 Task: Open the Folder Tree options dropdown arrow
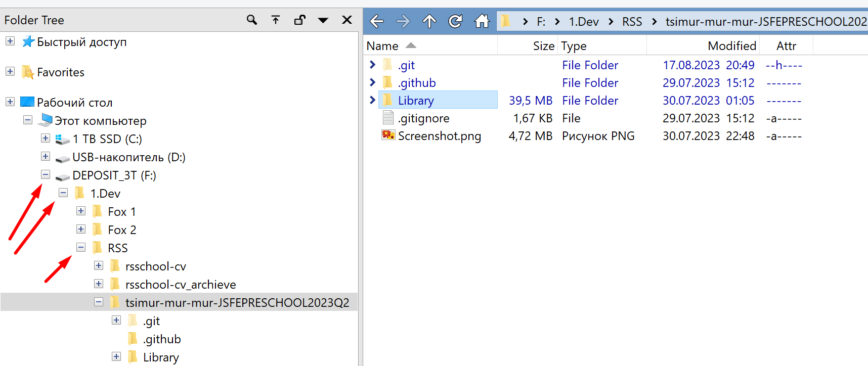pyautogui.click(x=323, y=20)
